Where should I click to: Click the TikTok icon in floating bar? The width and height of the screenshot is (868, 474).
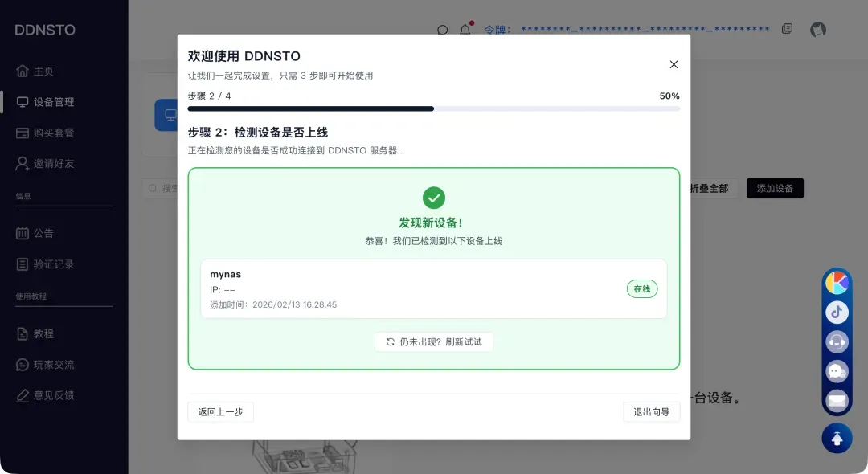pyautogui.click(x=837, y=312)
